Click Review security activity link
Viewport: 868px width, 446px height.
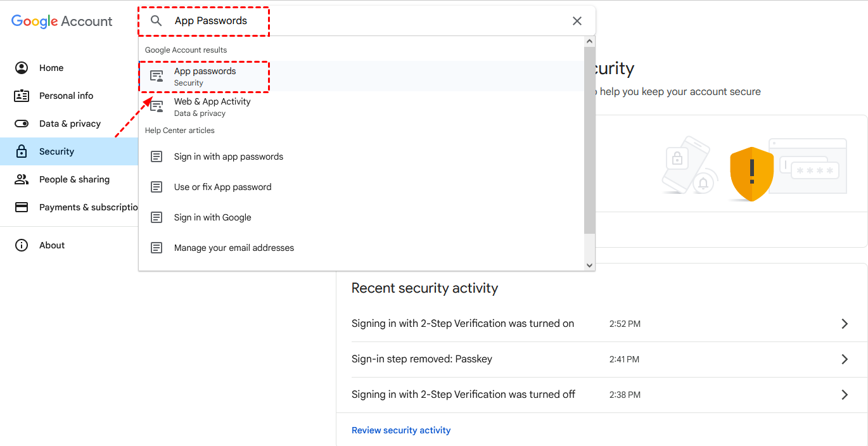(x=401, y=430)
